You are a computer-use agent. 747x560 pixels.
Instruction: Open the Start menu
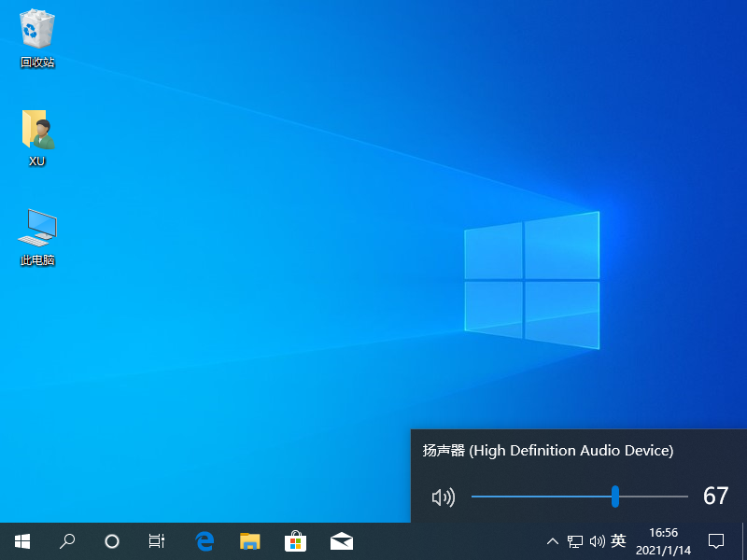(21, 541)
